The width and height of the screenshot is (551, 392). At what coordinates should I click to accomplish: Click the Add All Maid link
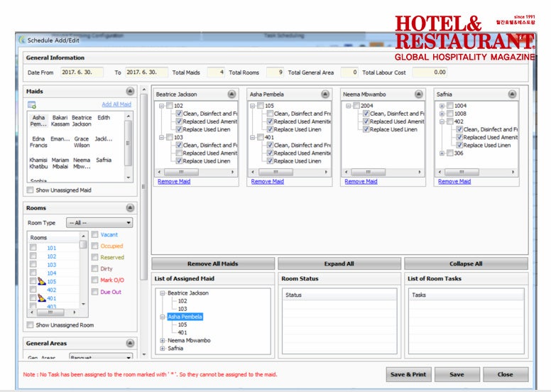(x=116, y=104)
